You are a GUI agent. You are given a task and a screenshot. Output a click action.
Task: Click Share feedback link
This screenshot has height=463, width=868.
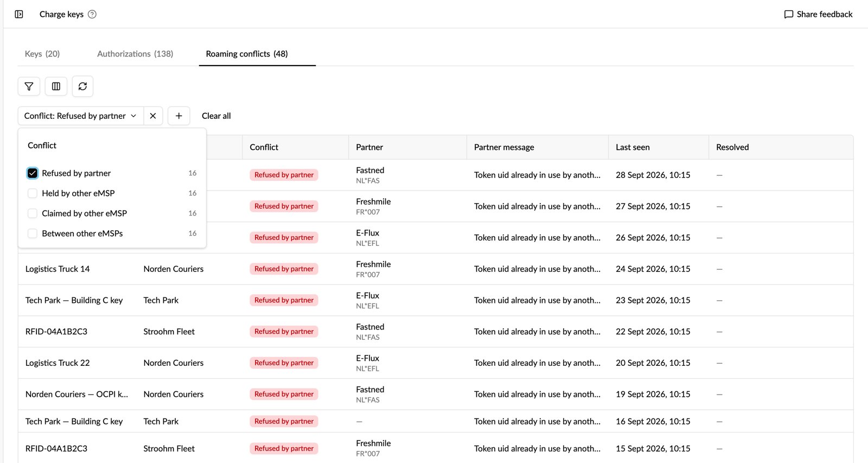tap(819, 14)
